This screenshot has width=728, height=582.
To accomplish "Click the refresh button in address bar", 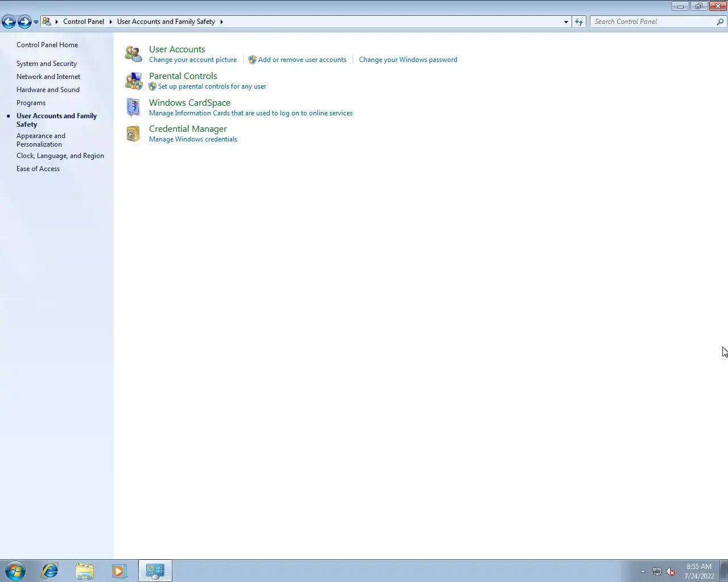I will coord(579,22).
